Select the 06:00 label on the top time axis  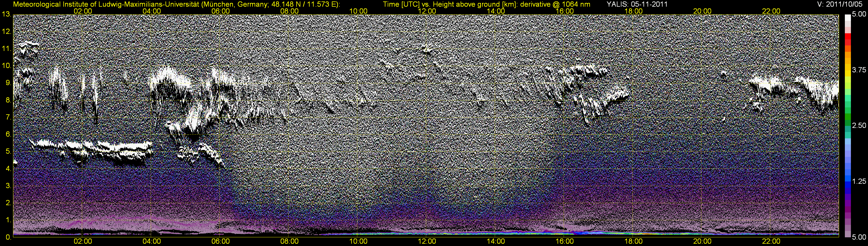221,11
